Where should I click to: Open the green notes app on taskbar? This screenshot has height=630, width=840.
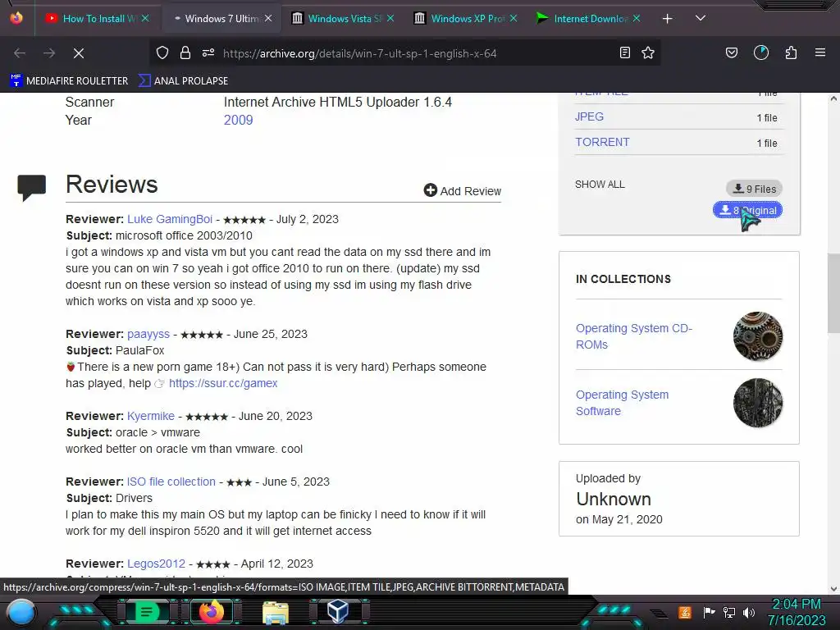146,612
